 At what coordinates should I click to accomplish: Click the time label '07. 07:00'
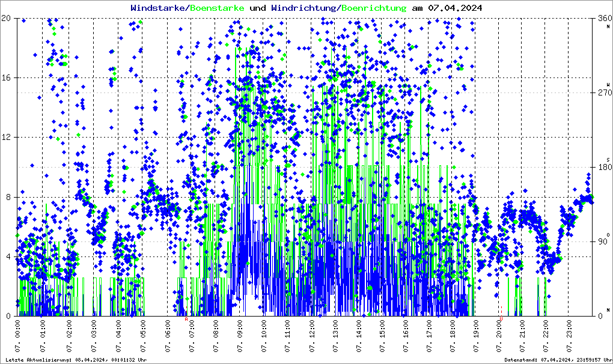pos(192,336)
